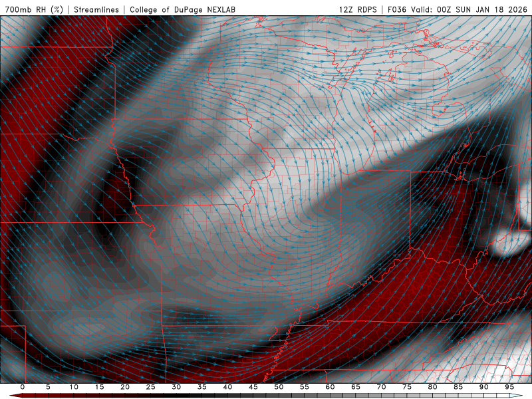Click the '30' colorbar scale label

coord(176,387)
